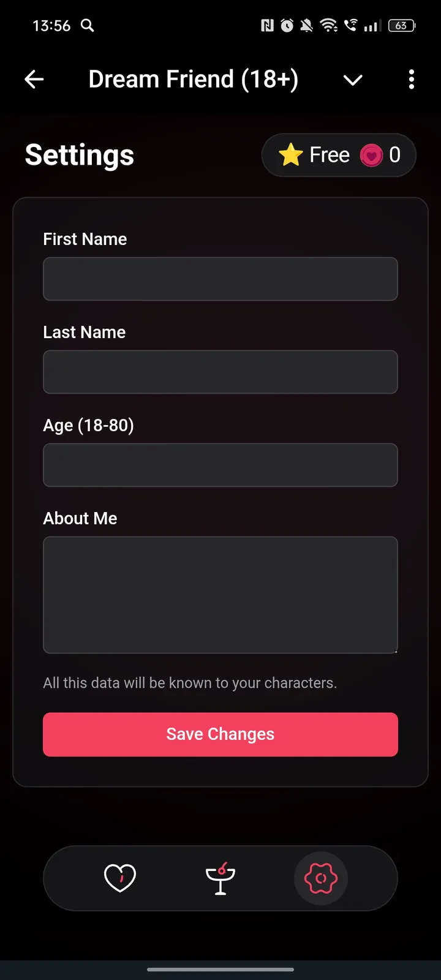
Task: Open the cocktail glass tab
Action: [x=221, y=878]
